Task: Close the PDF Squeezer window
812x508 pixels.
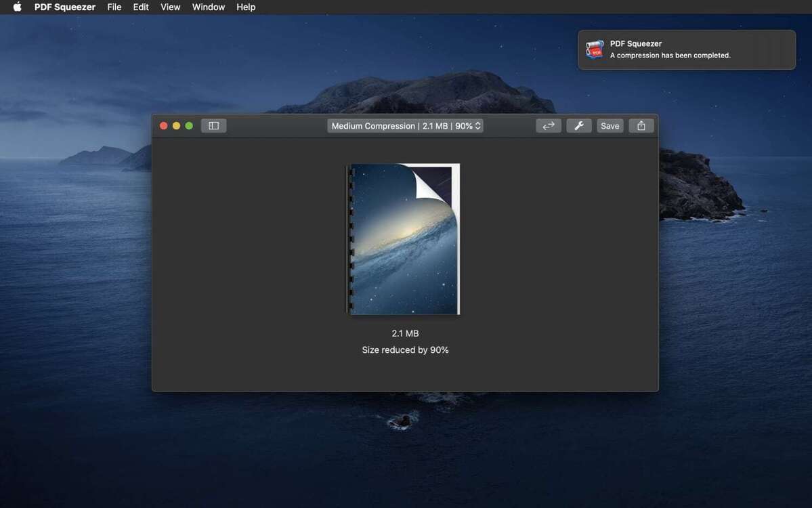Action: click(164, 126)
